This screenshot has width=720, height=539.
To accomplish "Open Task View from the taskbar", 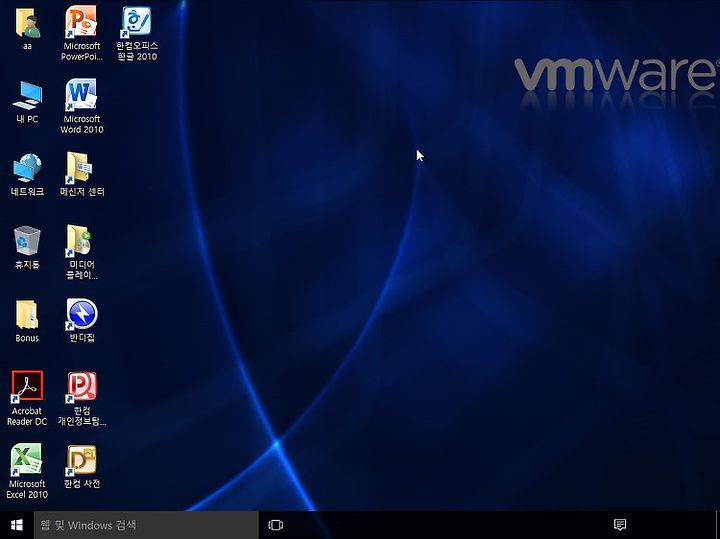I will tap(276, 525).
